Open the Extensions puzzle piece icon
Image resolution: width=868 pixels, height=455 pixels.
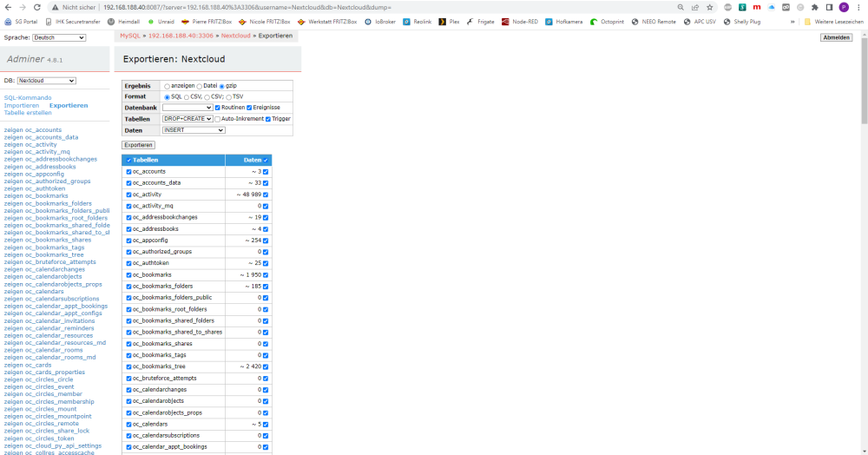(x=815, y=7)
